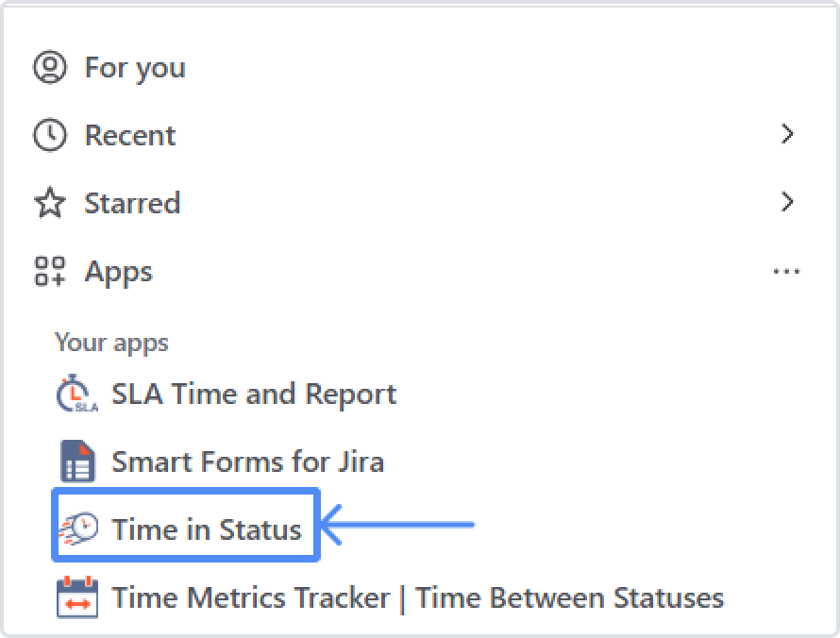Click the Apps grid icon
840x638 pixels.
pyautogui.click(x=50, y=272)
